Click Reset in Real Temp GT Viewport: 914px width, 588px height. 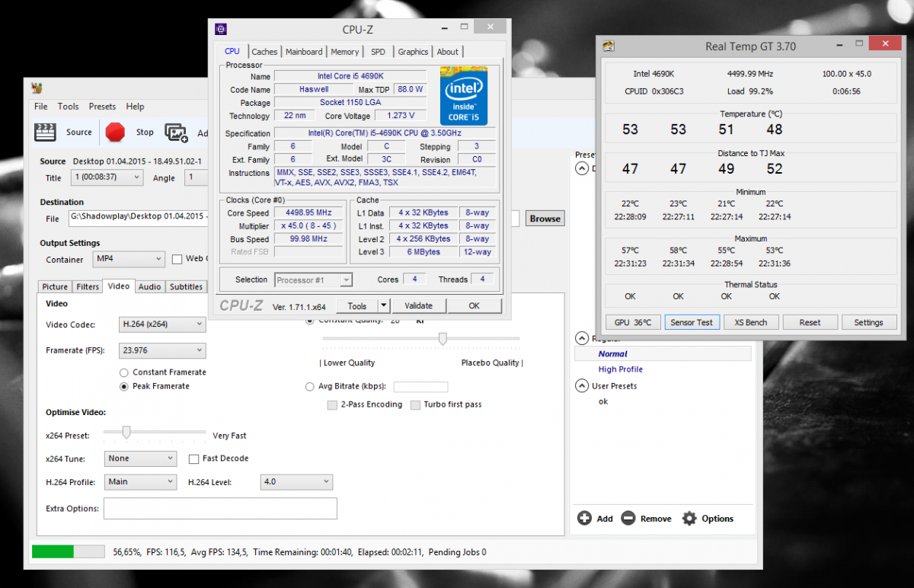pos(810,322)
